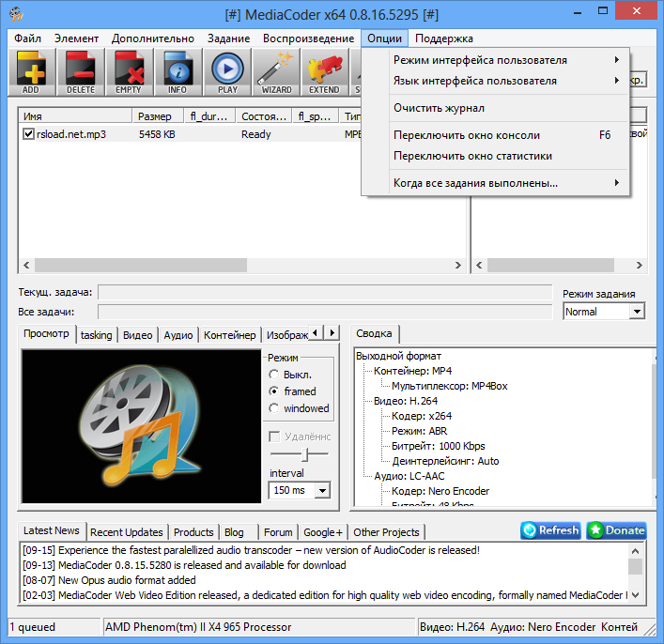Click the news panel scroll down arrow
The image size is (664, 644).
click(x=635, y=595)
